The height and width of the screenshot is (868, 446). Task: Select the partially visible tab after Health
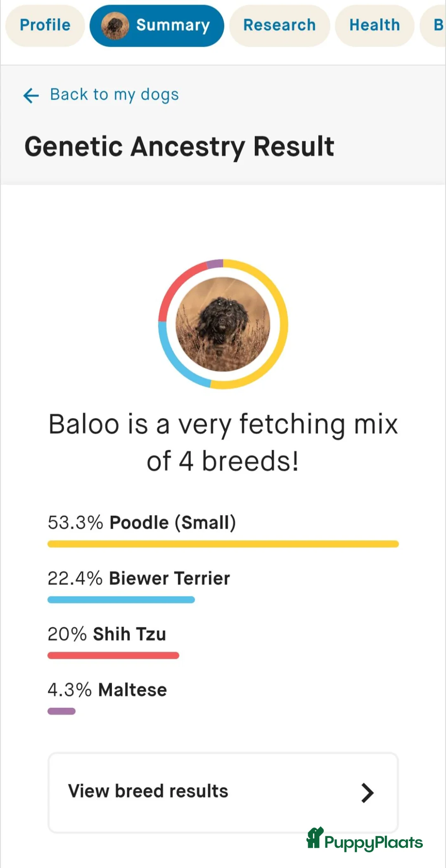click(x=434, y=26)
